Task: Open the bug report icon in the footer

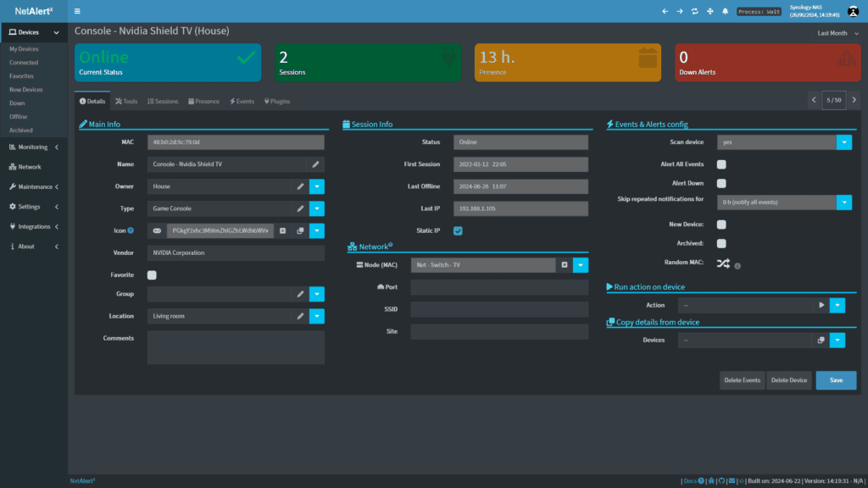Action: 713,480
